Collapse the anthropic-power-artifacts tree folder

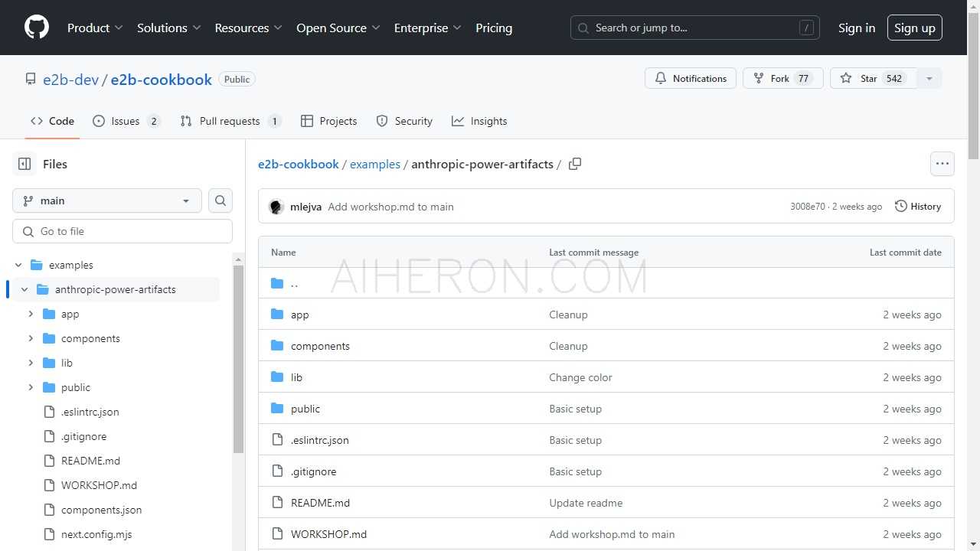(24, 289)
